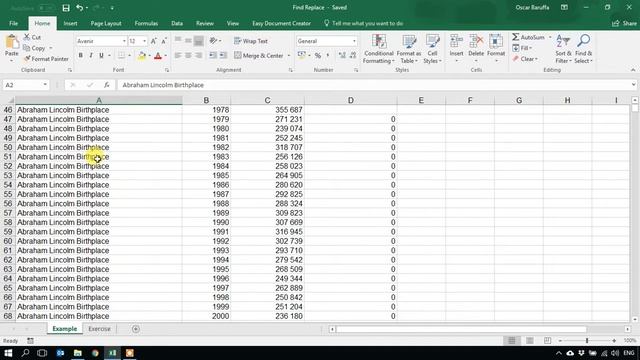This screenshot has width=640, height=360.
Task: Increase font size with larger A icon
Action: click(153, 41)
